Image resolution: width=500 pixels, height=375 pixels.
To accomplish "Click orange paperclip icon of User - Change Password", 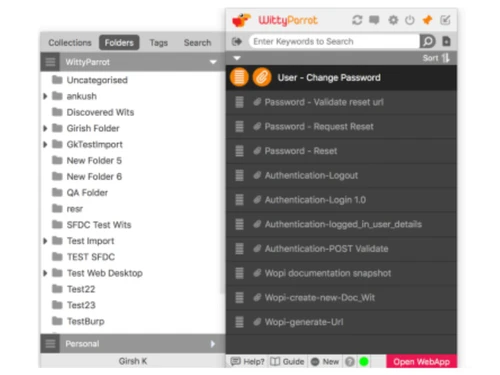I will 262,77.
